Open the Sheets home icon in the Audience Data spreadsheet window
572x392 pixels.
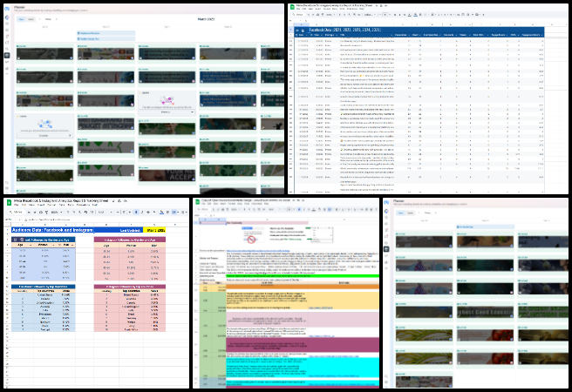(9, 203)
